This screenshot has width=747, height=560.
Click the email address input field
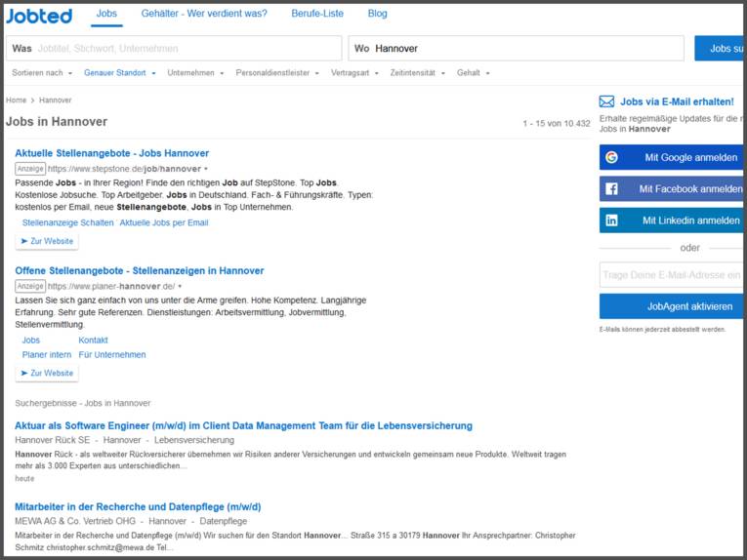(x=671, y=275)
